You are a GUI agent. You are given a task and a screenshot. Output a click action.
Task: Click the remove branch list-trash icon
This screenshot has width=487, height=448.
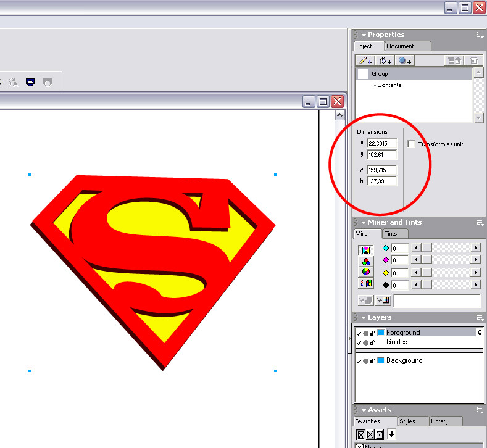tap(454, 60)
